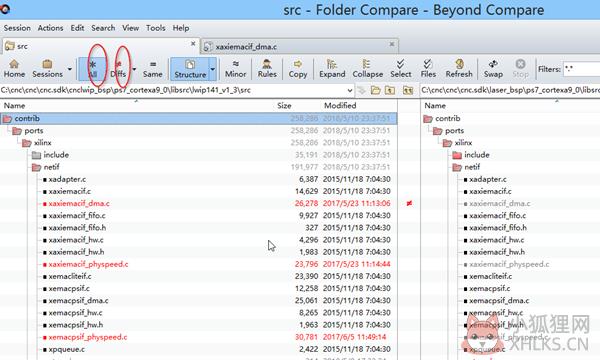The width and height of the screenshot is (600, 360).
Task: Open the Session menu
Action: tap(17, 28)
